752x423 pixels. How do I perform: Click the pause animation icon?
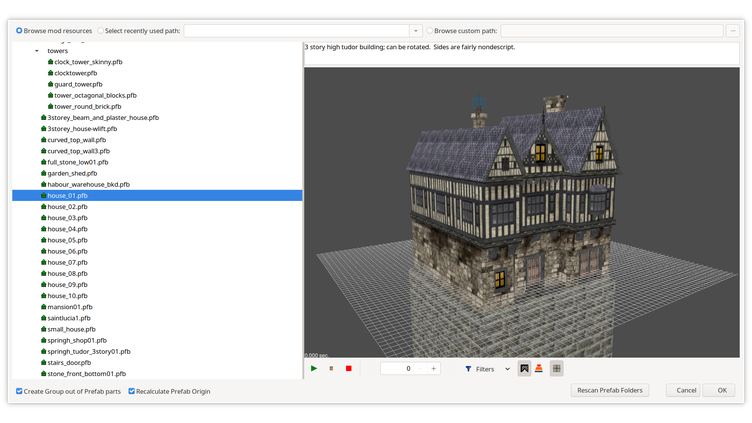click(x=331, y=369)
